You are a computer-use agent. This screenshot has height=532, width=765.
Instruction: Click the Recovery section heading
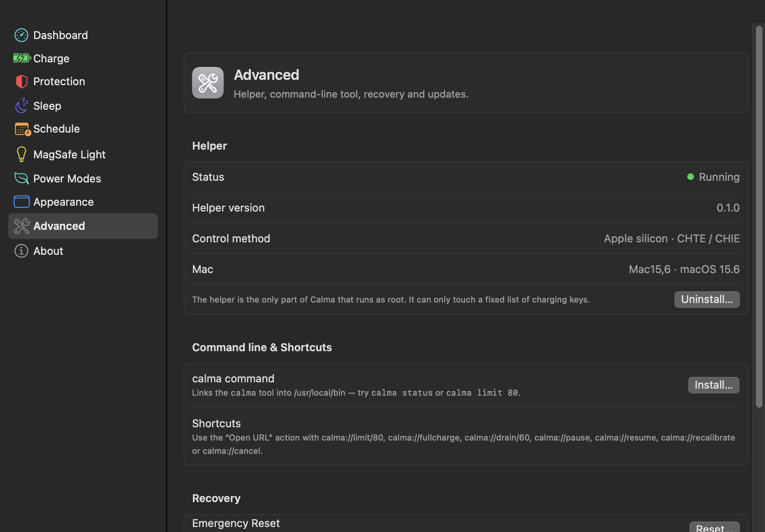coord(216,498)
